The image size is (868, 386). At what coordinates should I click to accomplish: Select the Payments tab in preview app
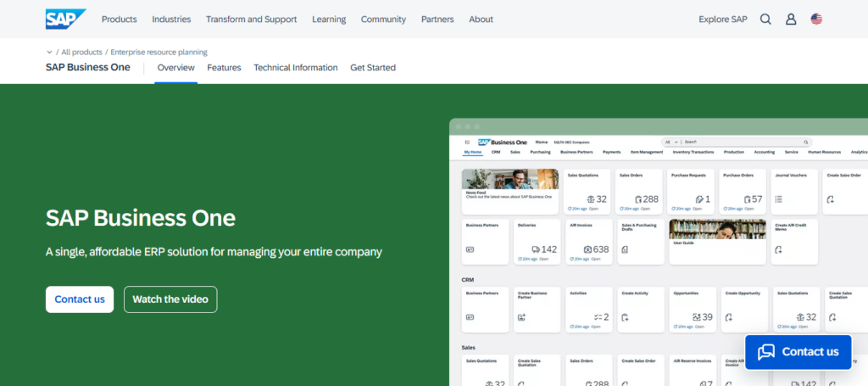[x=612, y=152]
